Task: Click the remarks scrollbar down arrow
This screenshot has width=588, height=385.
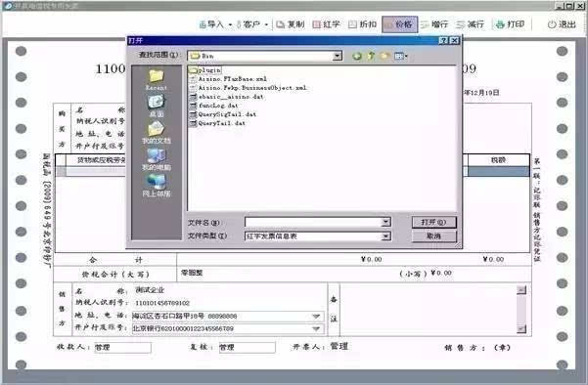Action: (x=521, y=329)
